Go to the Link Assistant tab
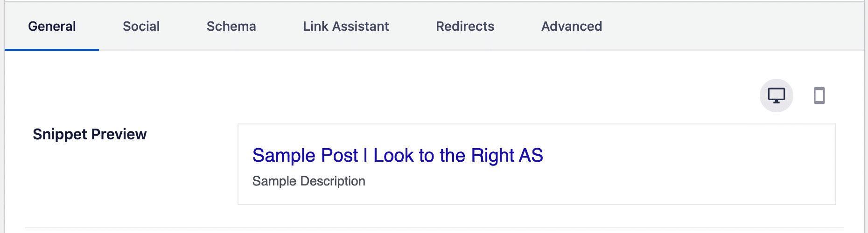The image size is (868, 233). [x=346, y=26]
